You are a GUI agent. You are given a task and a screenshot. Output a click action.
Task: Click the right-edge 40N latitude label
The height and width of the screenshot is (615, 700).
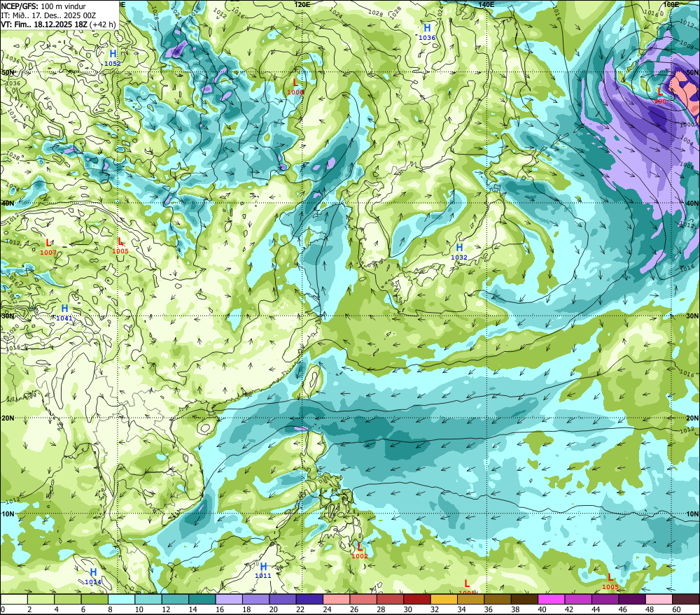pyautogui.click(x=692, y=203)
